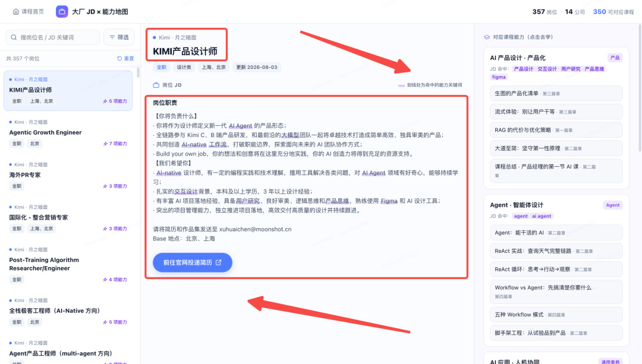Click 3 项能力 badge on 海外PR专家

[115, 186]
